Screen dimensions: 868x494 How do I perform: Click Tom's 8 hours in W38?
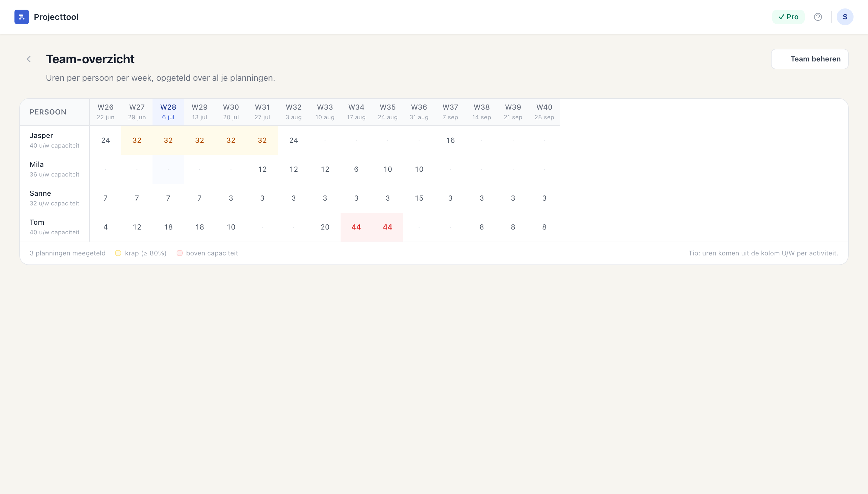click(x=482, y=227)
